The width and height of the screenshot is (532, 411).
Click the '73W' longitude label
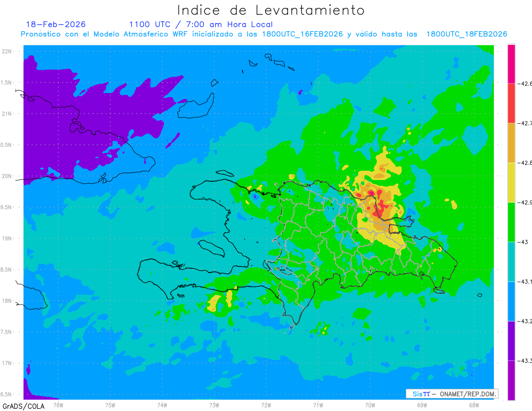pos(214,405)
